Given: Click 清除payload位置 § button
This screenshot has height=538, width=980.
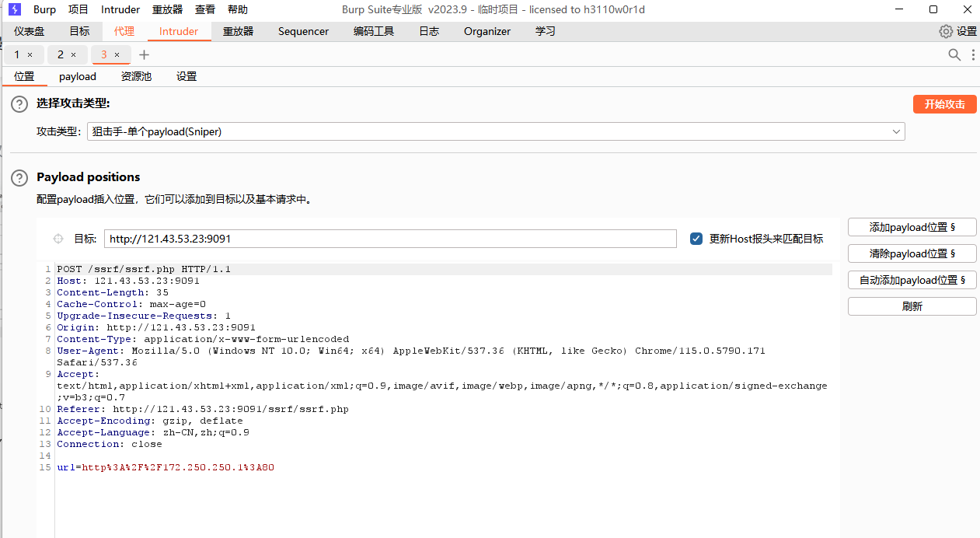Looking at the screenshot, I should point(912,253).
